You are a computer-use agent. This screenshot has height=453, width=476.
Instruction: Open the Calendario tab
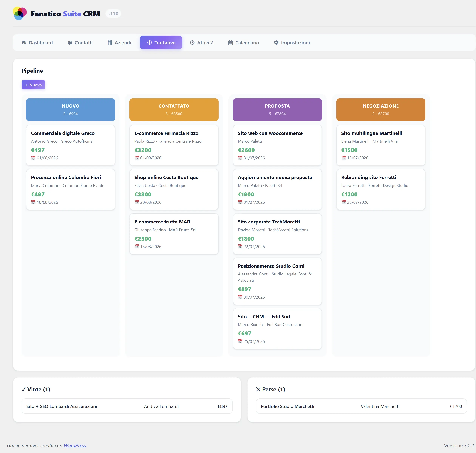(x=244, y=42)
